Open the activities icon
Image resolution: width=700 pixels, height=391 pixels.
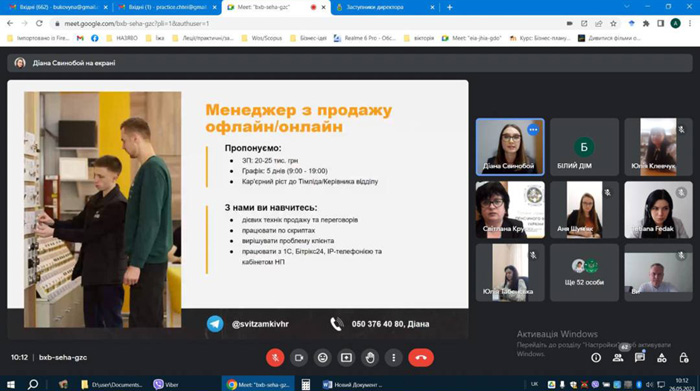[x=662, y=358]
